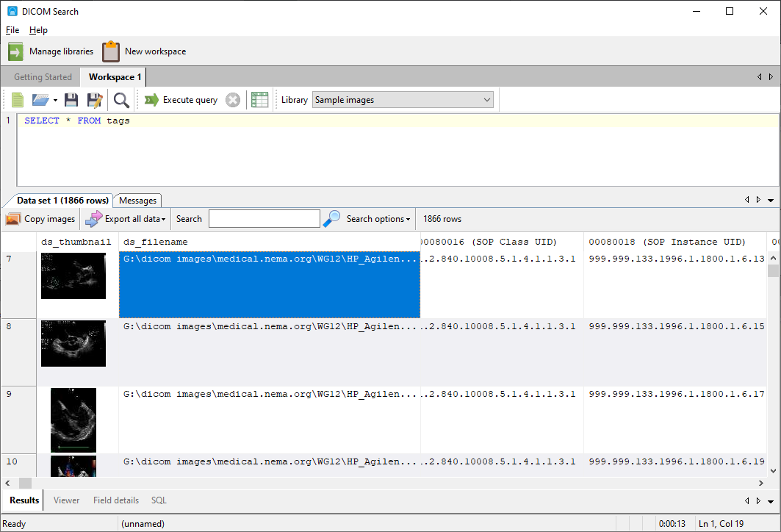
Task: Open the Library combo box
Action: tap(403, 99)
